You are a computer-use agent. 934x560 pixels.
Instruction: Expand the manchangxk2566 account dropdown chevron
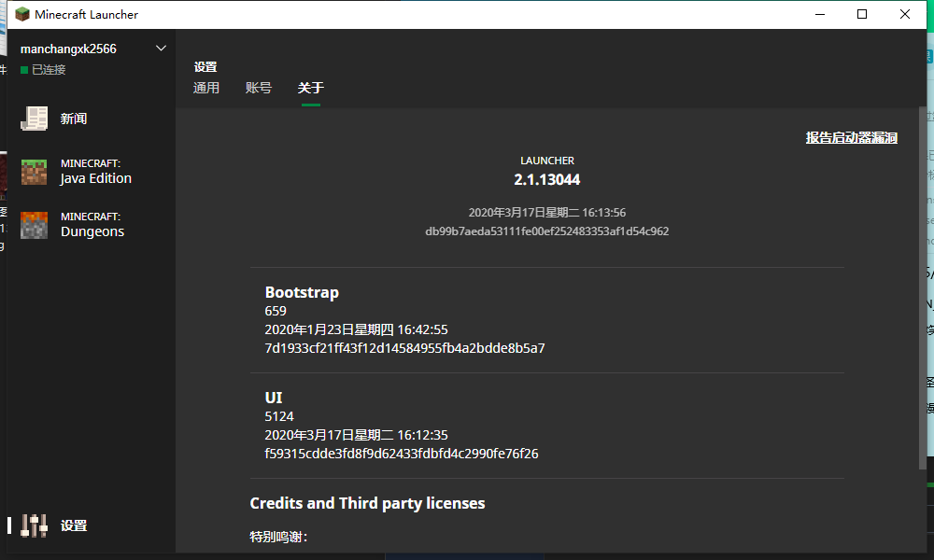click(161, 49)
